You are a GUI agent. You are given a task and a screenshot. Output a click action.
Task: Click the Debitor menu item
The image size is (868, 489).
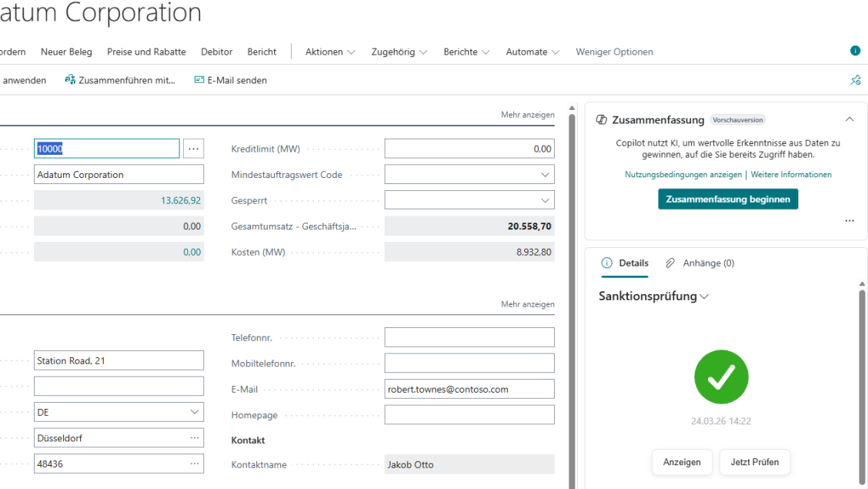[x=216, y=52]
